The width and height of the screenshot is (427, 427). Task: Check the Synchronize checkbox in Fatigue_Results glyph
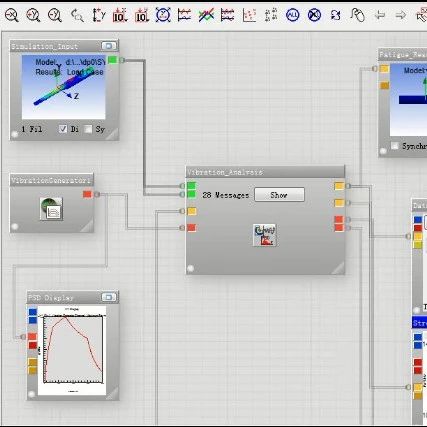coord(395,146)
